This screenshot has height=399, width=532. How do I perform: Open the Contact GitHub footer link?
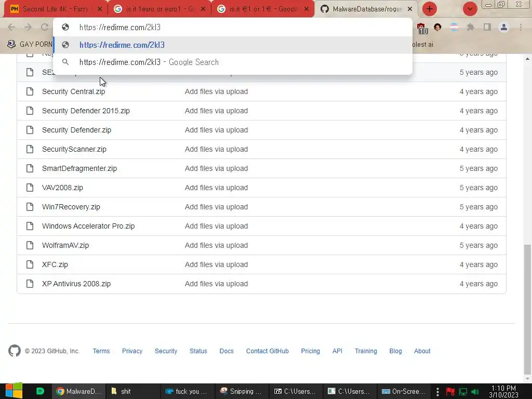coord(268,351)
